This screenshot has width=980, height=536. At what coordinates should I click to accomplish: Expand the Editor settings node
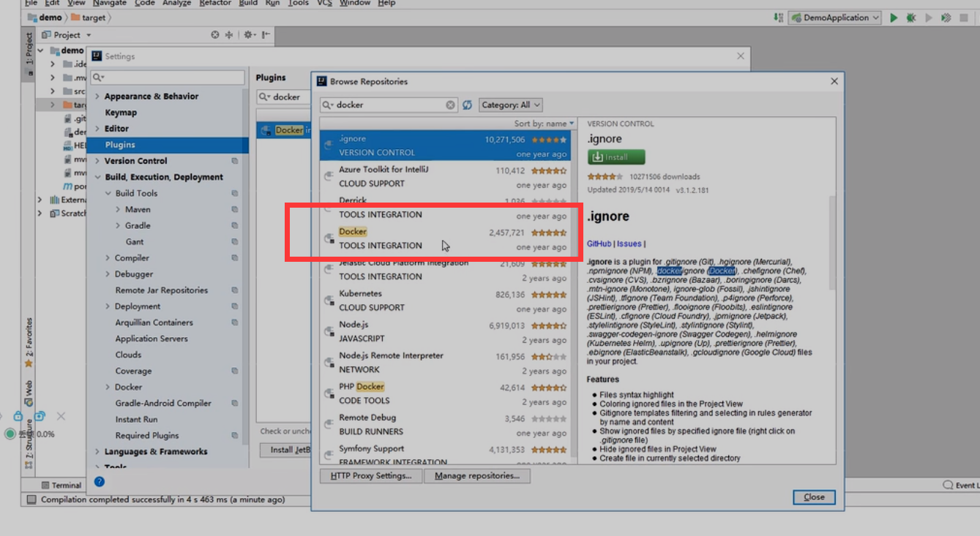coord(97,128)
